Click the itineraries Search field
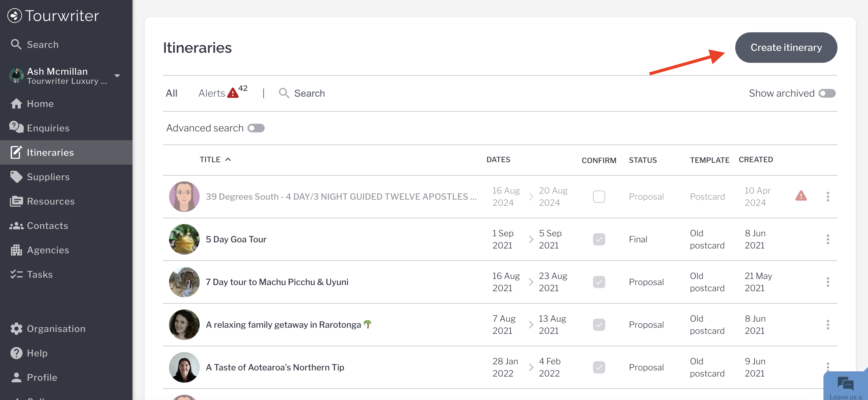The image size is (868, 400). pyautogui.click(x=309, y=93)
